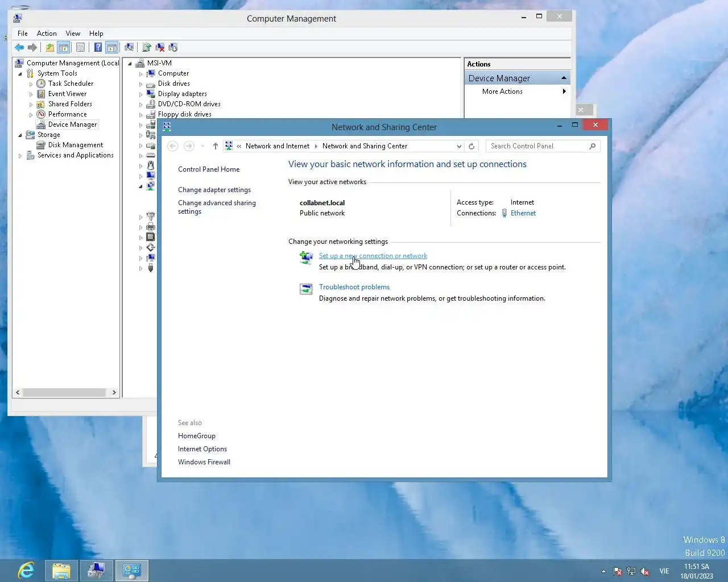Select Shared Folders in the console tree
Viewport: 728px width, 582px height.
tap(70, 104)
